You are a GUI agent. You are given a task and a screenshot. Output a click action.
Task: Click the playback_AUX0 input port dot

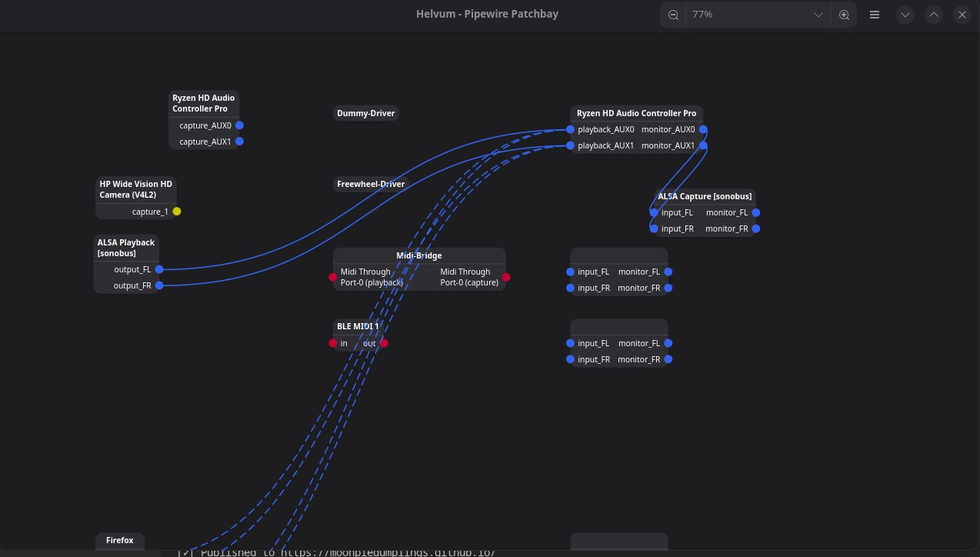(570, 130)
